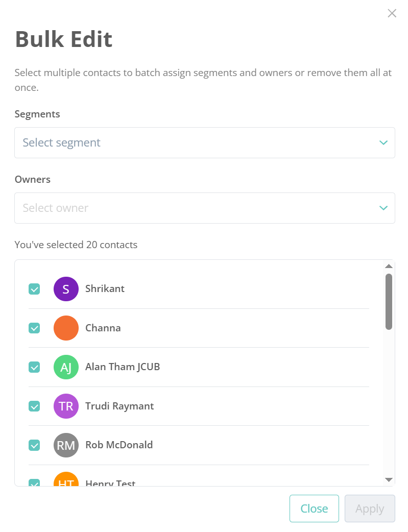Uncheck the Rob McDonald checkbox
Viewport: 408px width, 532px height.
(34, 445)
